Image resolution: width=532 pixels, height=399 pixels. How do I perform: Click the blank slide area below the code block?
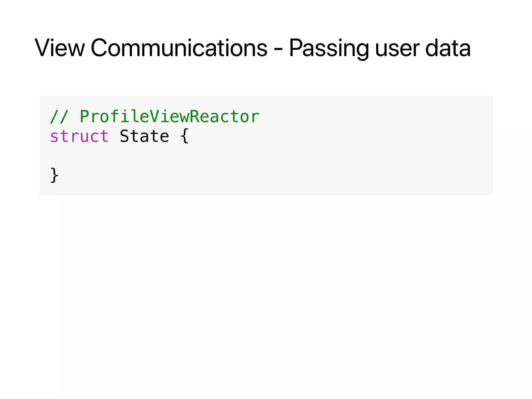point(266,286)
